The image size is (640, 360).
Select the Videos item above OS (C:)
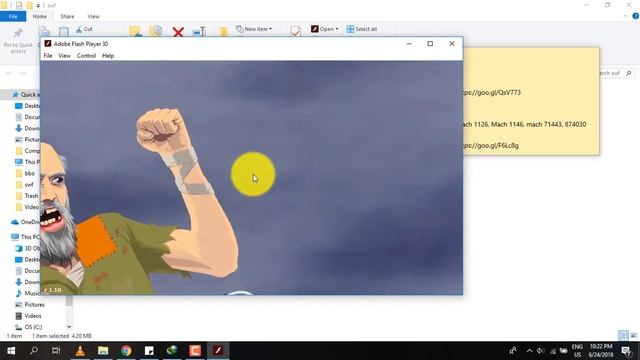pyautogui.click(x=29, y=316)
